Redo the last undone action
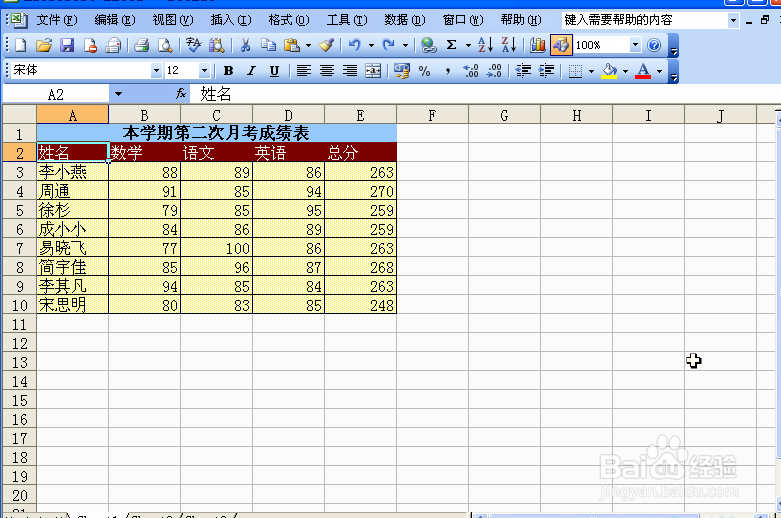This screenshot has height=518, width=781. 389,45
